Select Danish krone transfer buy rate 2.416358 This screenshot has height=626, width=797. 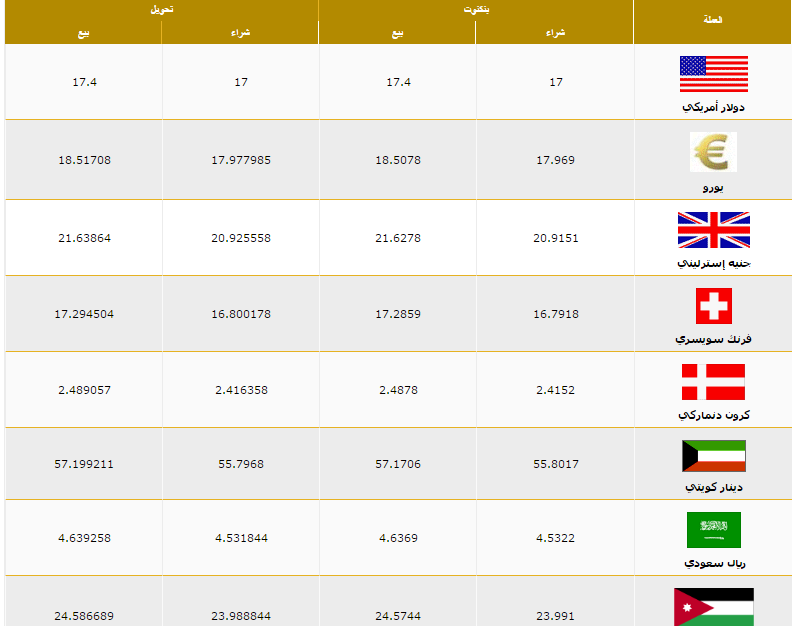point(241,390)
